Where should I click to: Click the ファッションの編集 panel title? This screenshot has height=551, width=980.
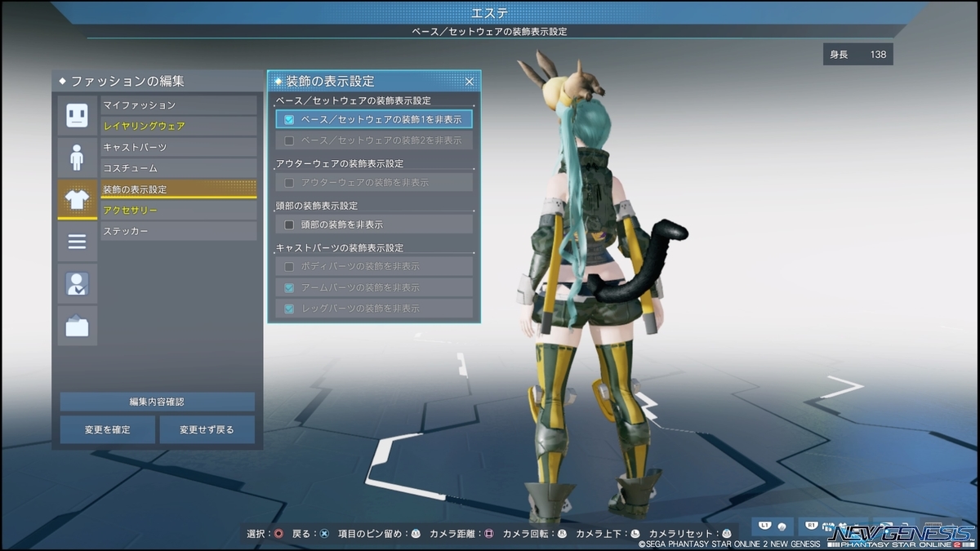pyautogui.click(x=127, y=81)
